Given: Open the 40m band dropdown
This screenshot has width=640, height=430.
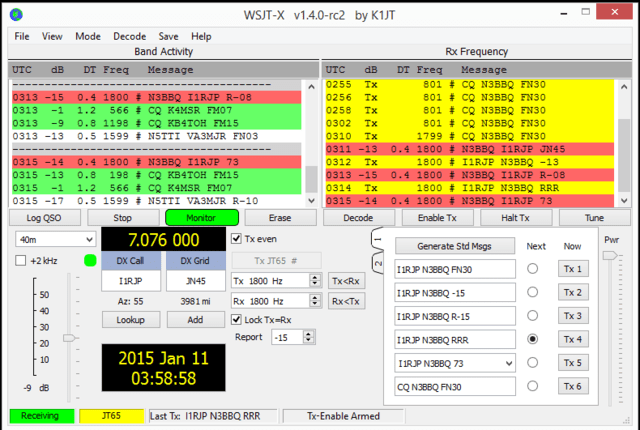Looking at the screenshot, I should click(55, 239).
